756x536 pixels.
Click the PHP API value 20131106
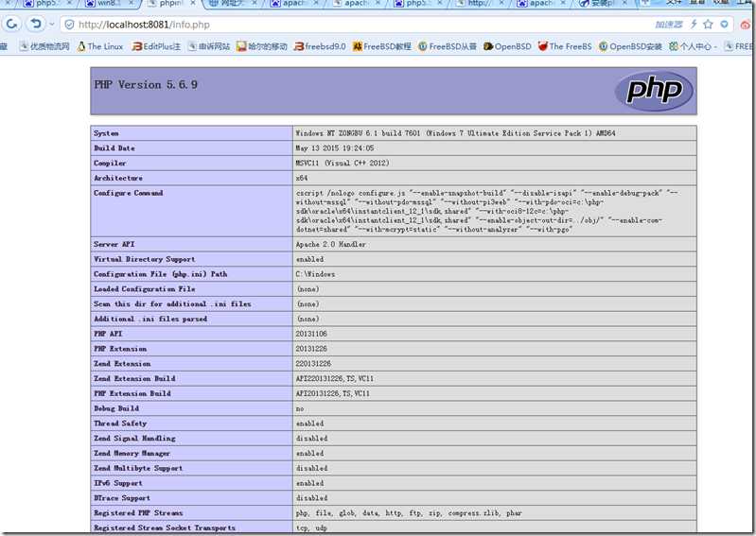click(311, 334)
